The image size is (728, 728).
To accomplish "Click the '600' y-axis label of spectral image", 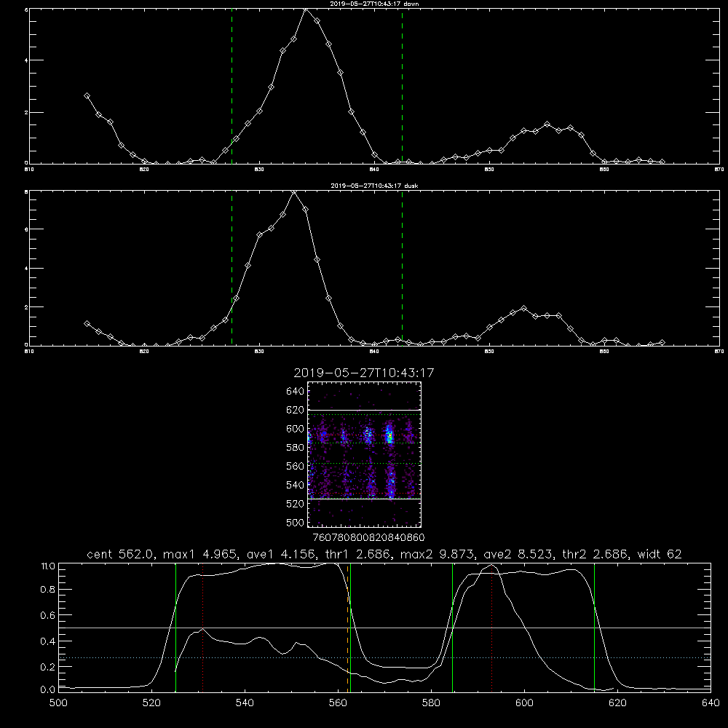I will click(296, 429).
